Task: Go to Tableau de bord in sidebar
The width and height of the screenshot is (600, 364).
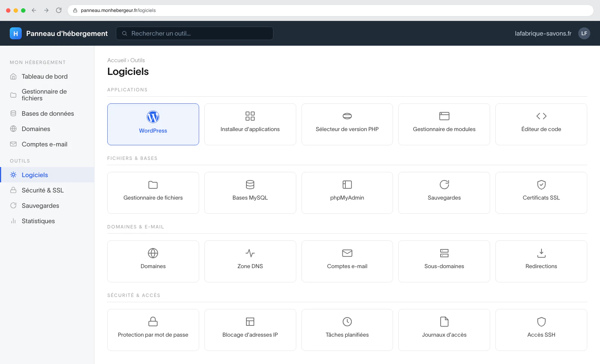Action: point(47,76)
